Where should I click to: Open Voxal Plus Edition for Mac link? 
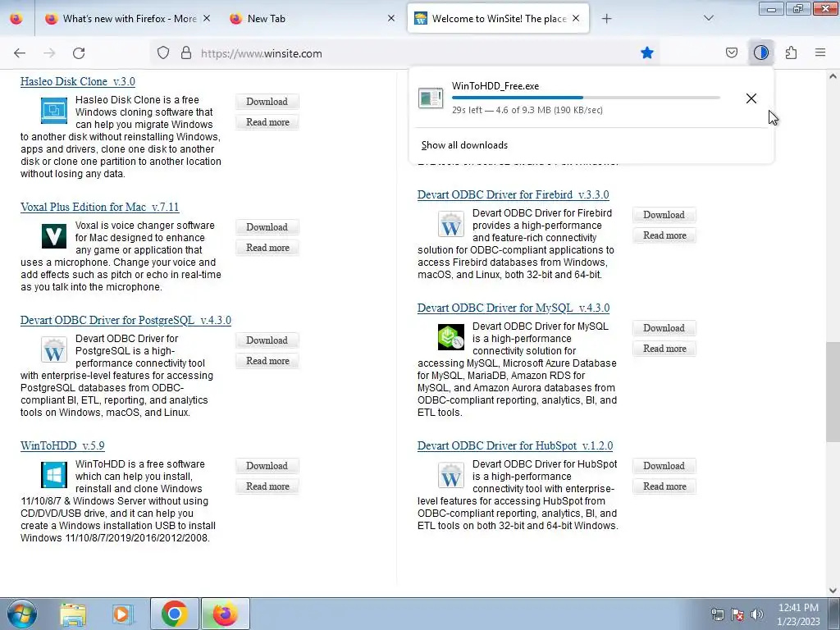point(99,207)
